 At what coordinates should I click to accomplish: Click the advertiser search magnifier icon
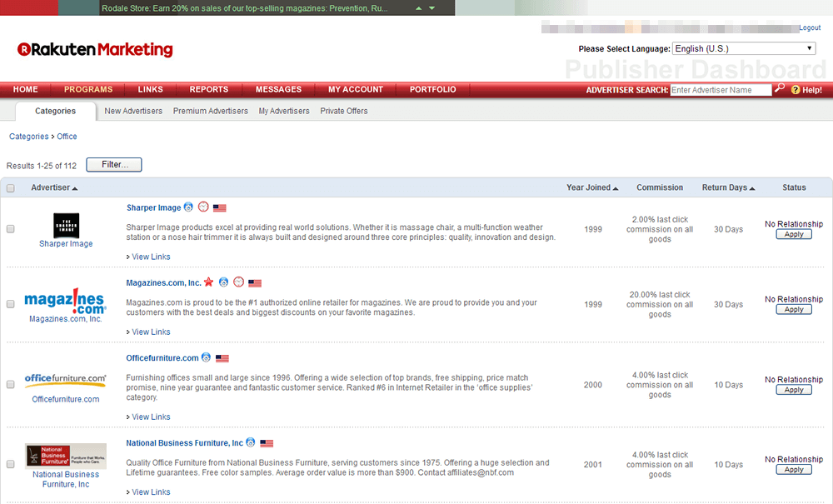click(780, 88)
